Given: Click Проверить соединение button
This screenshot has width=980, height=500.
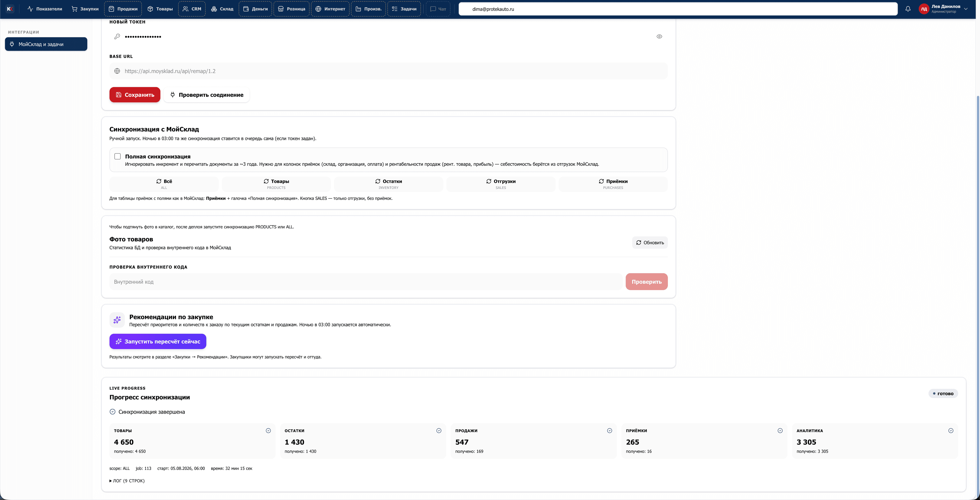Looking at the screenshot, I should pyautogui.click(x=207, y=95).
